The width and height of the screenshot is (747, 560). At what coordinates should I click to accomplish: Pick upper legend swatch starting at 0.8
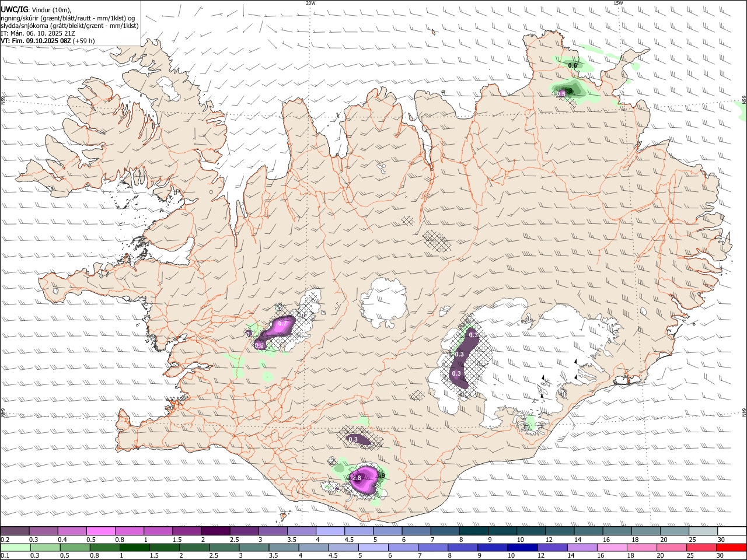tap(129, 531)
